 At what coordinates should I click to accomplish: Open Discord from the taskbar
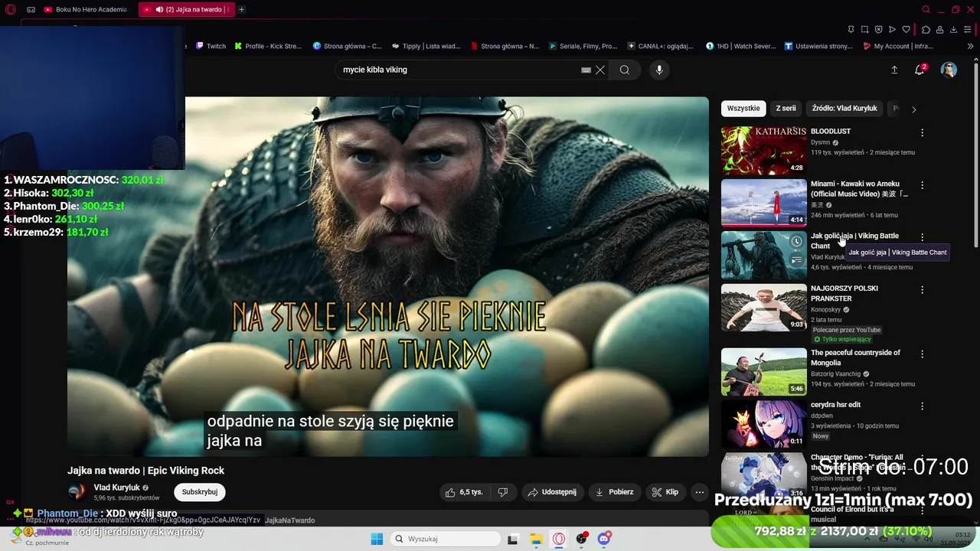tap(604, 539)
